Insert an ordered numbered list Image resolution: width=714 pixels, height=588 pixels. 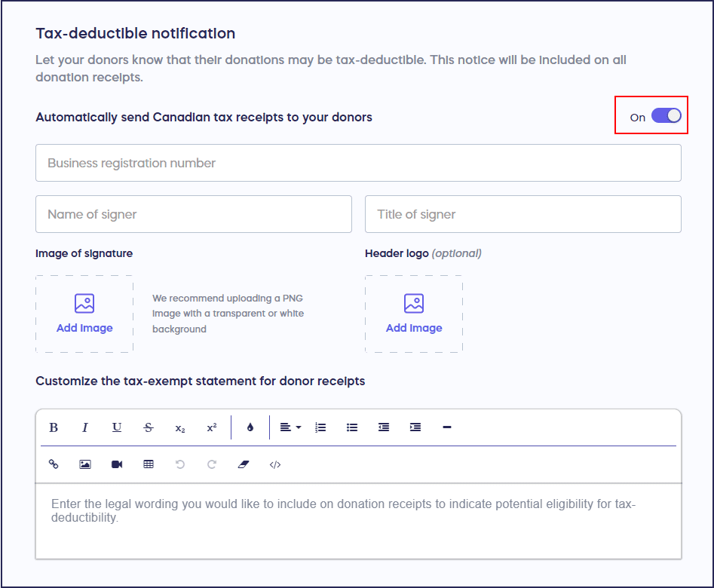(320, 427)
